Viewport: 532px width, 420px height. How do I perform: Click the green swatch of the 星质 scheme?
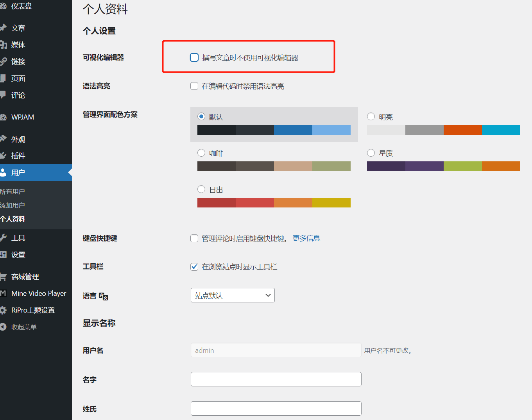pyautogui.click(x=463, y=166)
